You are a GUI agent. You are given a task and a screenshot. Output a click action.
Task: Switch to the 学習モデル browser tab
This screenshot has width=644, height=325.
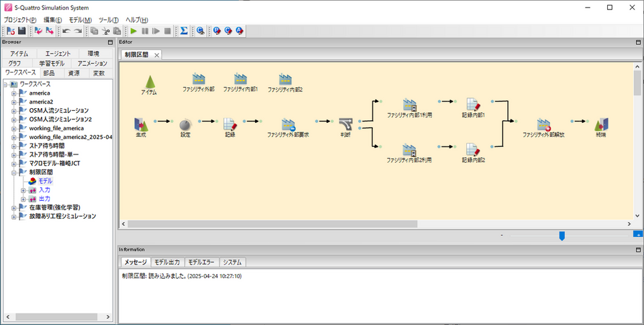[51, 63]
